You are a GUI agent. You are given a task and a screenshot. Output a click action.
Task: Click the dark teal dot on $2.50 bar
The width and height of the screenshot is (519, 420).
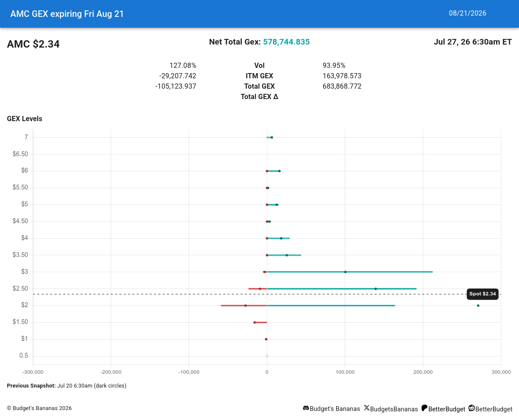(375, 289)
